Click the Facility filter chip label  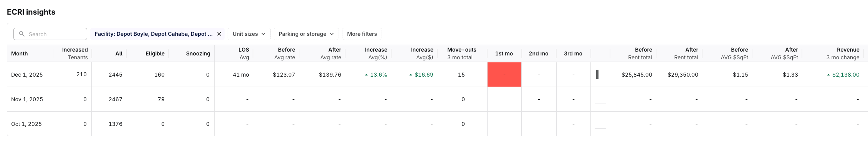154,34
